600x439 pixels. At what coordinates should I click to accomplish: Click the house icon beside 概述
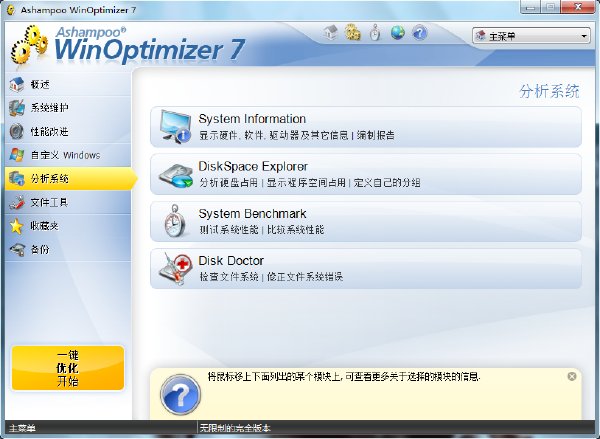coord(17,84)
